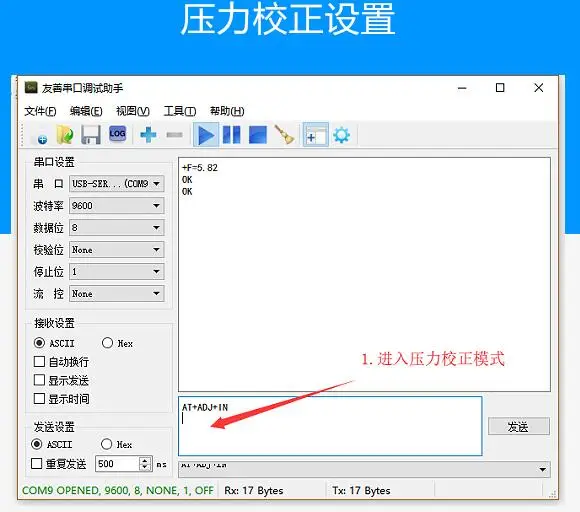Open the 编辑(E) menu
This screenshot has height=512, width=580.
coord(86,111)
